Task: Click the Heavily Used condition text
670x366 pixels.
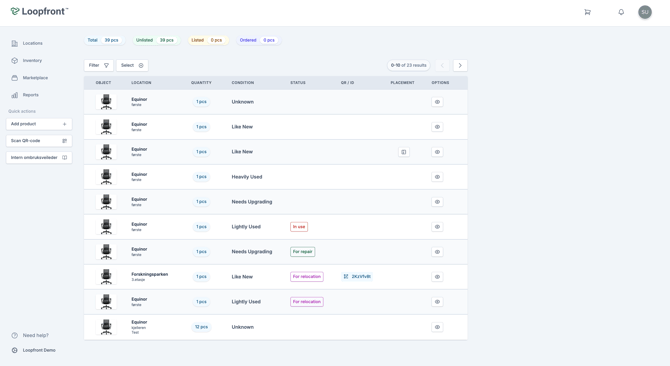Action: click(x=247, y=177)
